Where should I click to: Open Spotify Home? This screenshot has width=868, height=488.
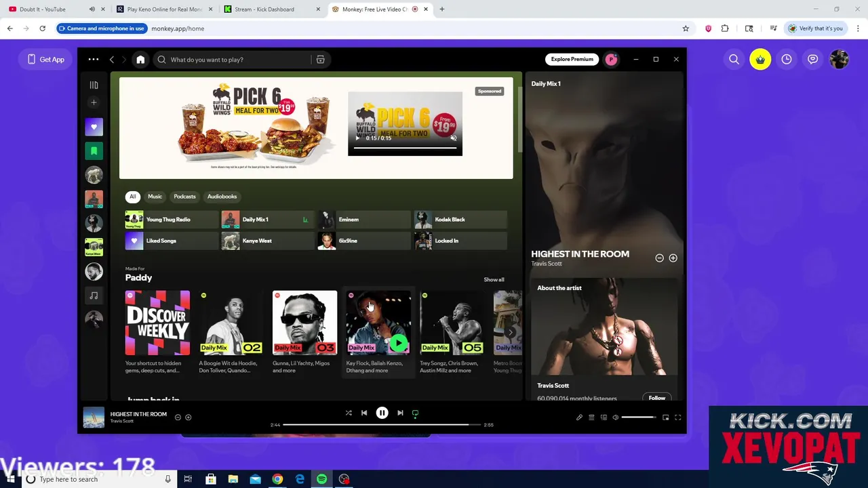[140, 60]
